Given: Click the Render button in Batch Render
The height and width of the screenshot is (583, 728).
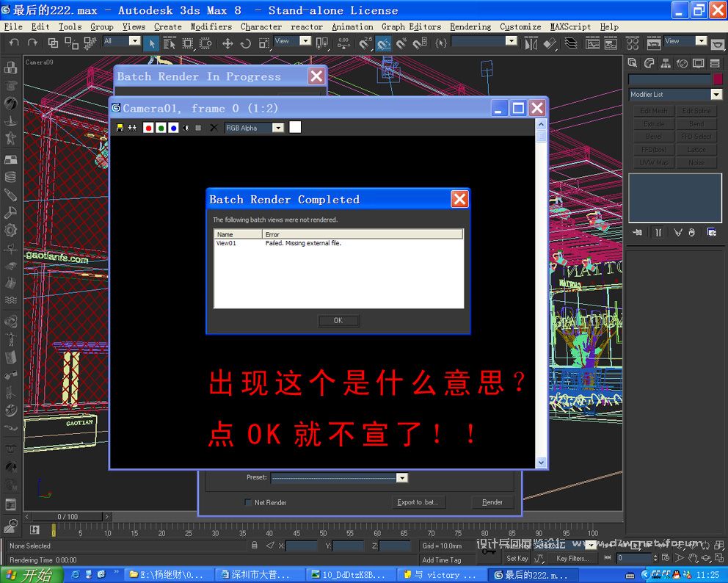Looking at the screenshot, I should tap(492, 502).
